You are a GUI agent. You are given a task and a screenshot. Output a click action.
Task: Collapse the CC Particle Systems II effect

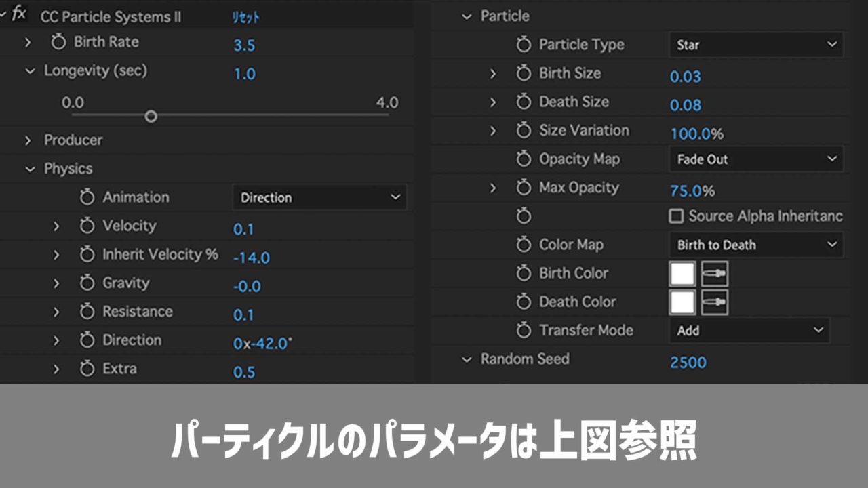click(x=3, y=15)
